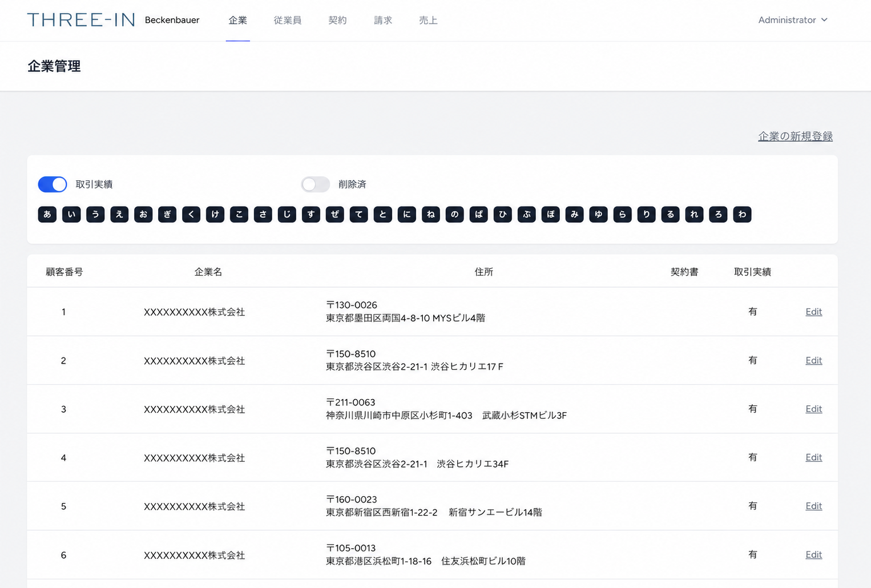The height and width of the screenshot is (588, 871).
Task: Open the 契約 tab
Action: coord(338,21)
